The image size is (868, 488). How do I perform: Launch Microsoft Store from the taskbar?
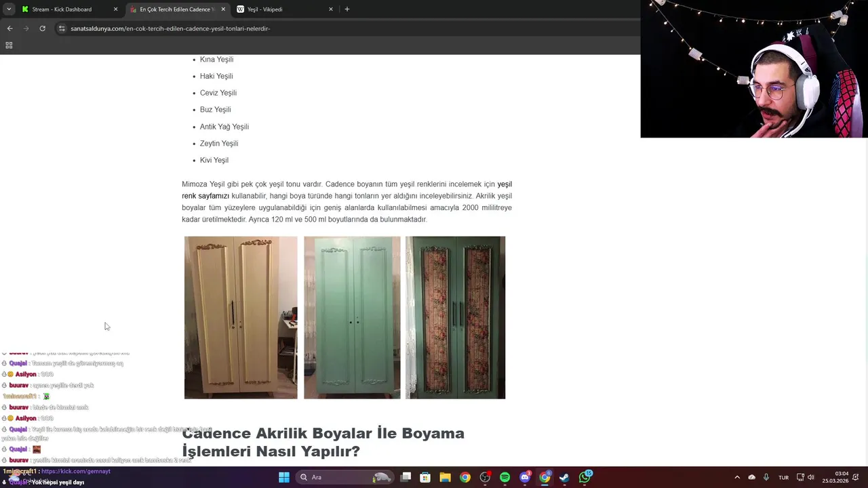point(425,477)
